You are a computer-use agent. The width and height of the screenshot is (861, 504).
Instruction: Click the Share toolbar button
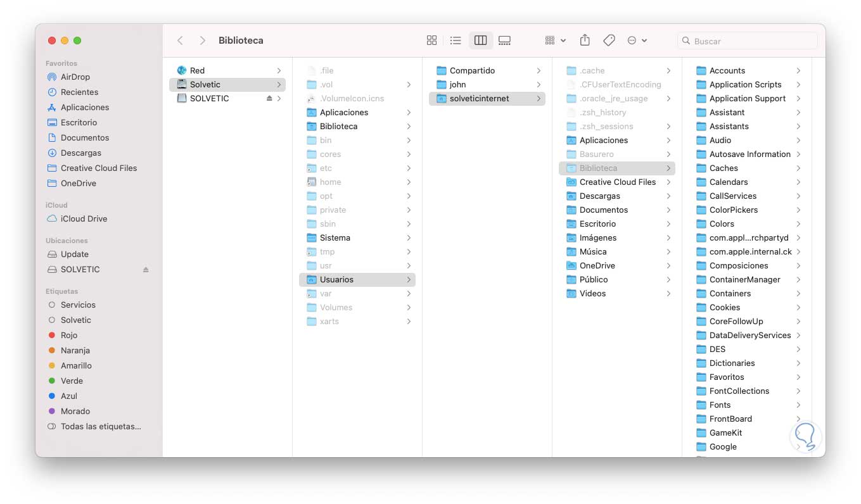[585, 40]
